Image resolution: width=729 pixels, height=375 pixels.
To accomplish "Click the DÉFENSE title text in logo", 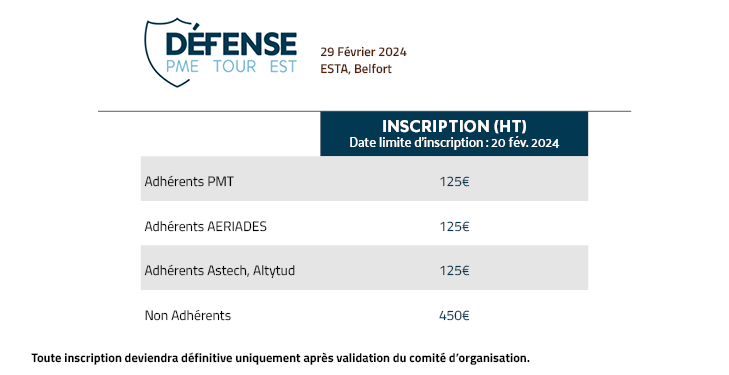I will pyautogui.click(x=231, y=44).
